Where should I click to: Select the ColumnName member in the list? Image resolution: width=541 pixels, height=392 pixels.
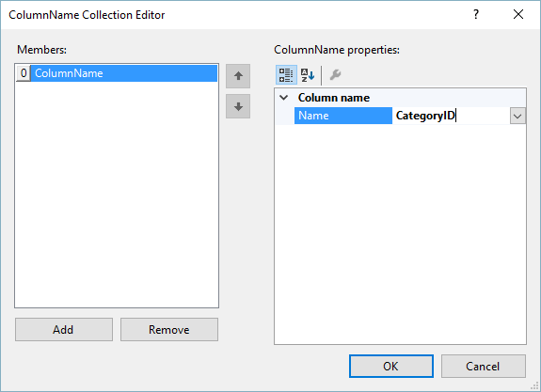[124, 73]
